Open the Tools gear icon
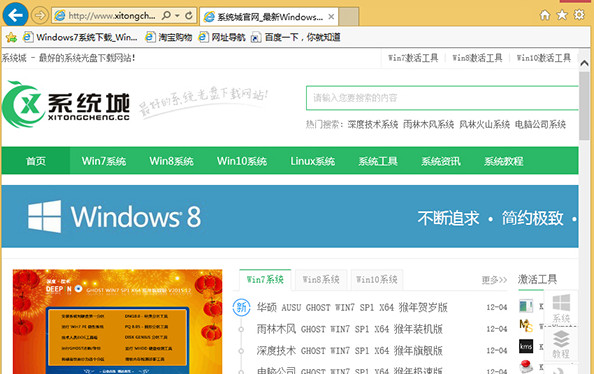Screen dimensions: 594x374 click(579, 15)
